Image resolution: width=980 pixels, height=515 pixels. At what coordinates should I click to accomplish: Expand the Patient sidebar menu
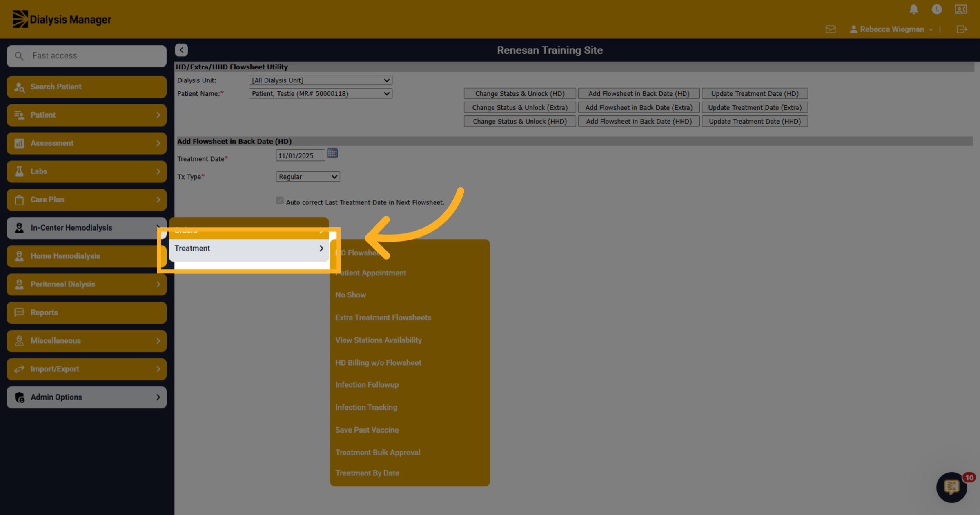coord(87,115)
